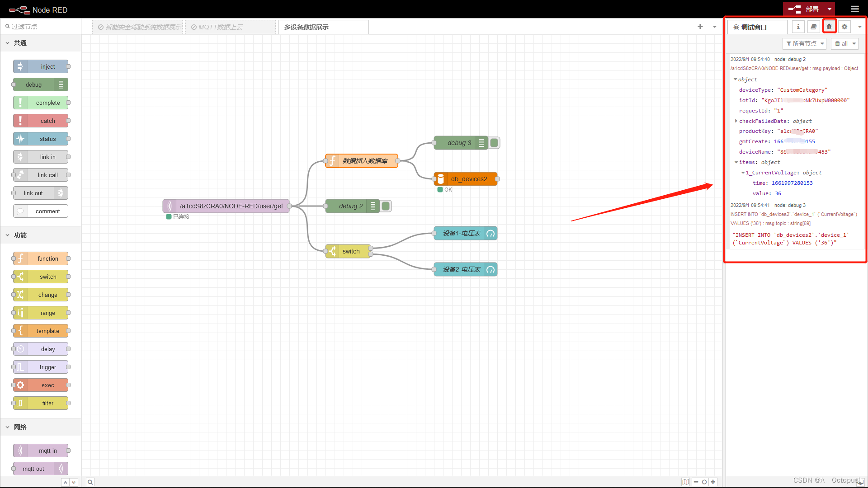Click the Deploy button
Screen dimensions: 868x488
coord(804,9)
